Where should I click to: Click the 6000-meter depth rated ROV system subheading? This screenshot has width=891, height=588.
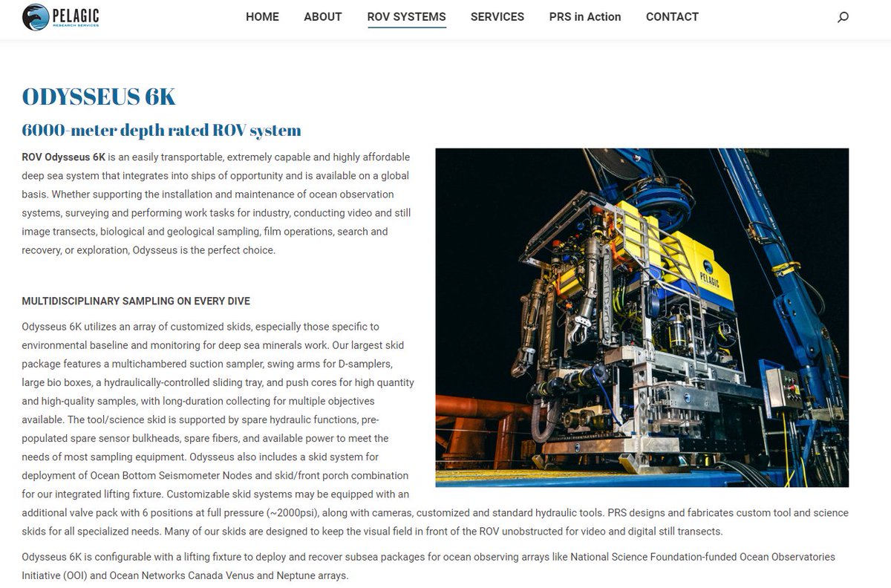(162, 131)
